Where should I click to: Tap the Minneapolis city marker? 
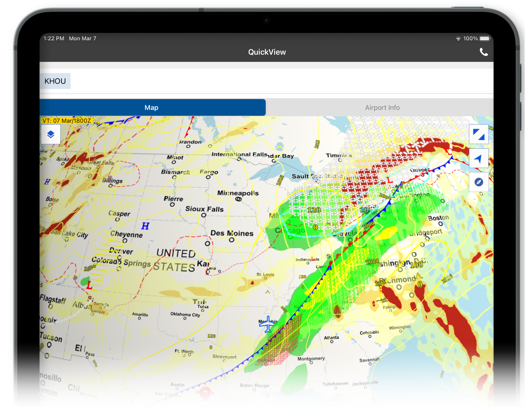coord(238,199)
